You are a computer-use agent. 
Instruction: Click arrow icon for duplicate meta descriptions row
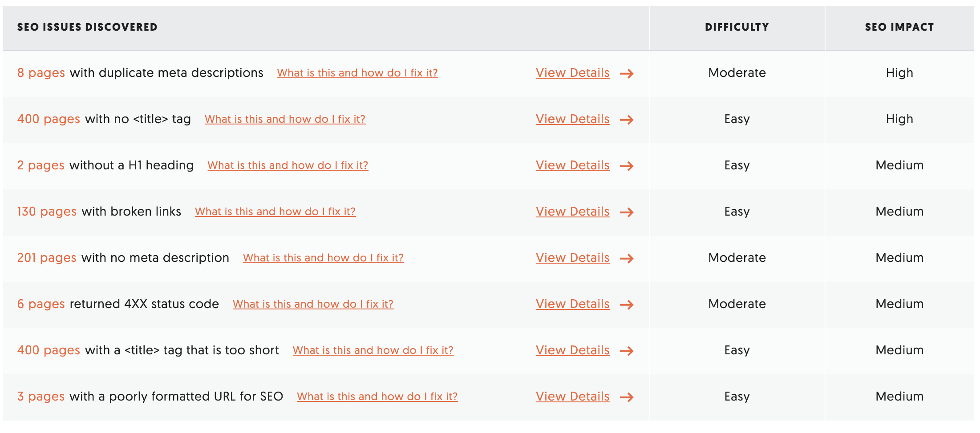(x=627, y=73)
